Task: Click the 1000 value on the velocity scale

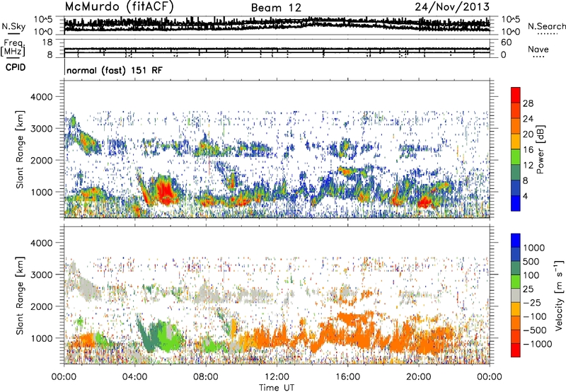Action: [534, 248]
